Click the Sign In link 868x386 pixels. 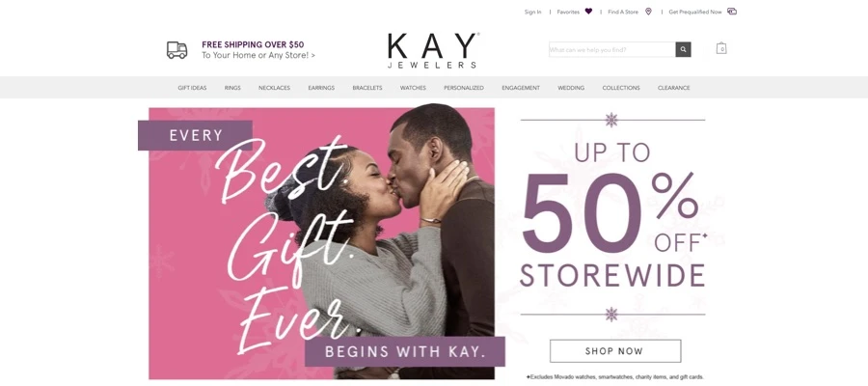click(532, 12)
